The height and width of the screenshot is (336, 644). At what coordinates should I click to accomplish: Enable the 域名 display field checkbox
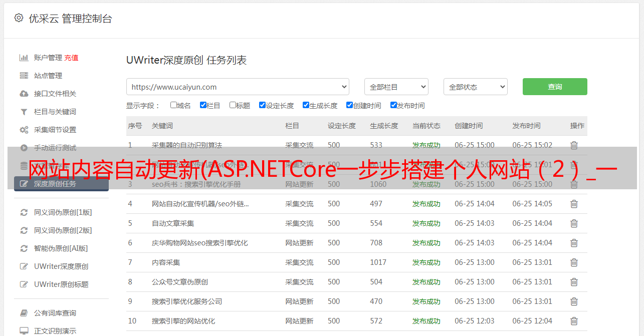coord(173,105)
